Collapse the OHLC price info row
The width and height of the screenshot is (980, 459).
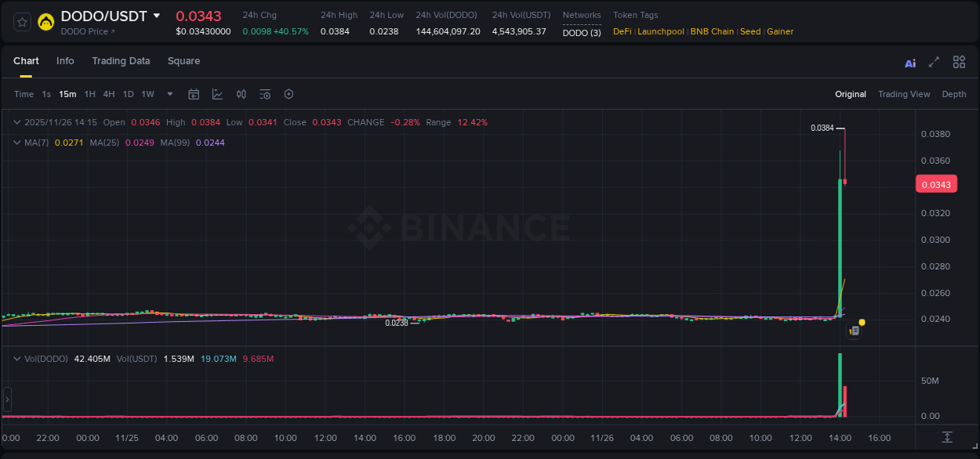point(16,122)
